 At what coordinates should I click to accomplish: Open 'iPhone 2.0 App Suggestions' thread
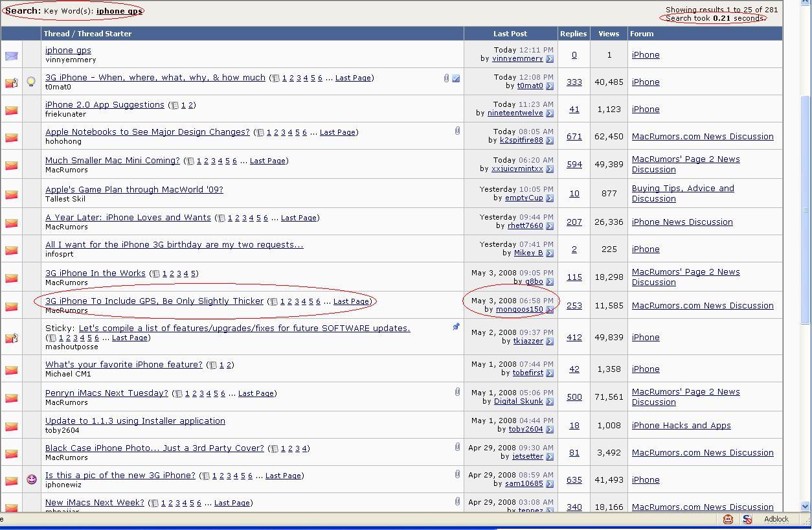105,105
